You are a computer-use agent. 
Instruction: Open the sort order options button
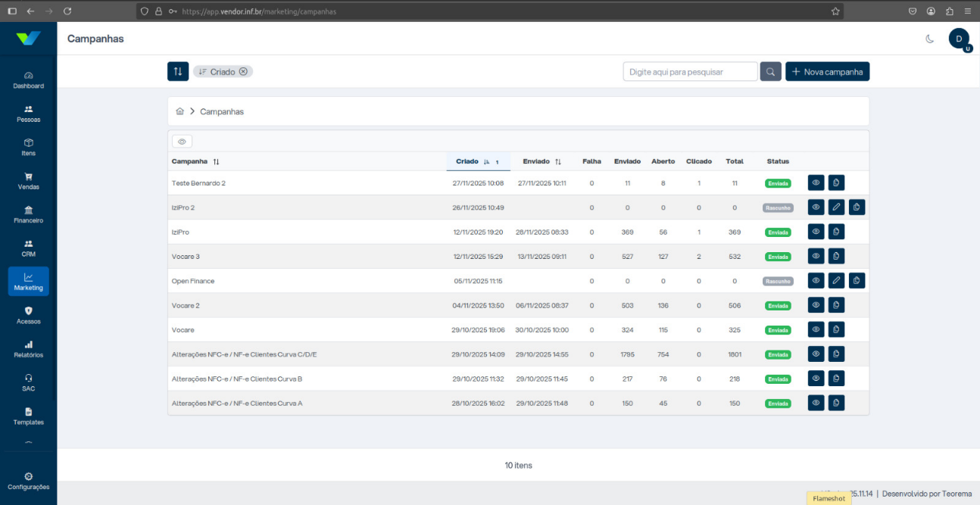pyautogui.click(x=178, y=71)
